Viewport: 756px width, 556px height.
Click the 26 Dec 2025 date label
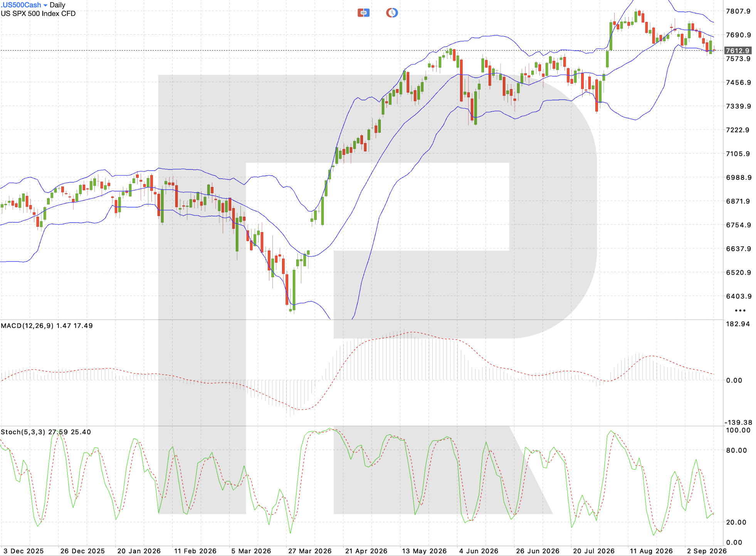(82, 551)
